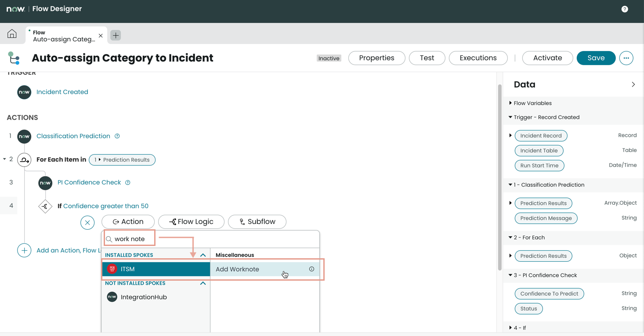Image resolution: width=644 pixels, height=336 pixels.
Task: Click the If condition diamond icon
Action: pos(45,206)
